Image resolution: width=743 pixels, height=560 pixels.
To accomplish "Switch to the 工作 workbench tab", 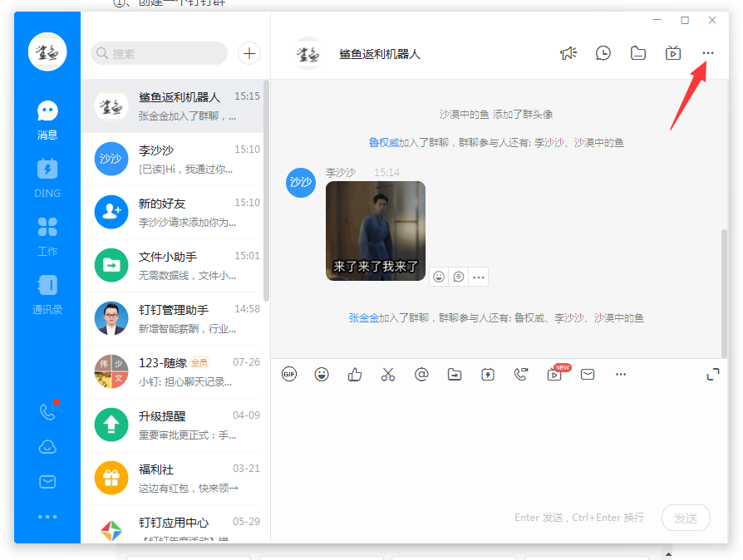I will [47, 237].
